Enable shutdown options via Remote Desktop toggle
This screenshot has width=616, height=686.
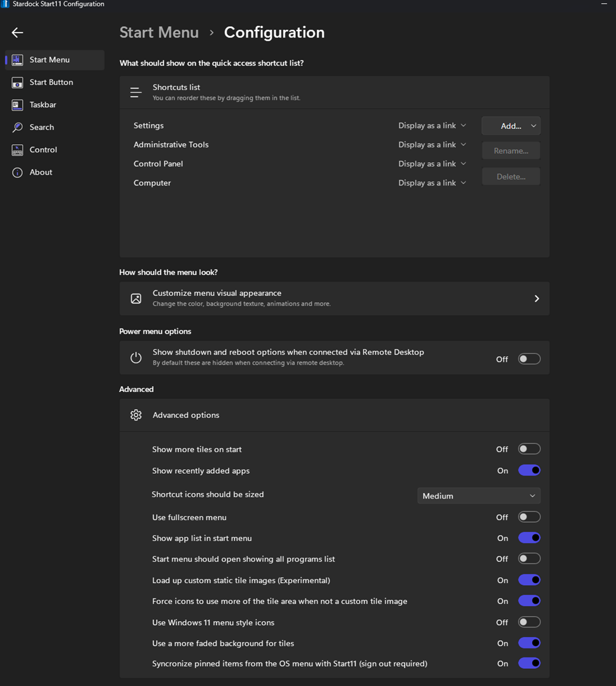click(x=529, y=359)
